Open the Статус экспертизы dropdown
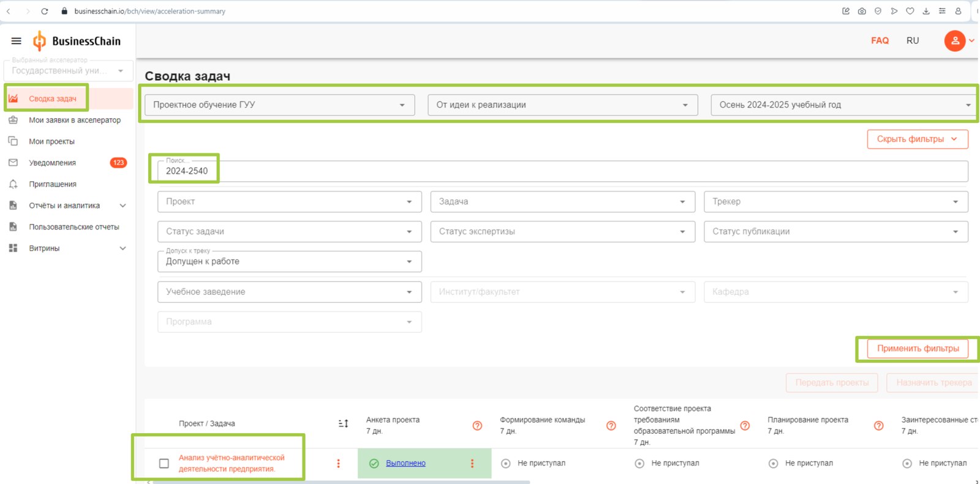The image size is (980, 484). point(562,231)
